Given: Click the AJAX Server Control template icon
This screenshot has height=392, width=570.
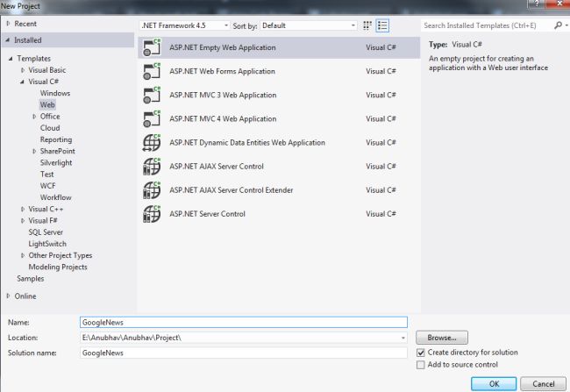Looking at the screenshot, I should [152, 167].
